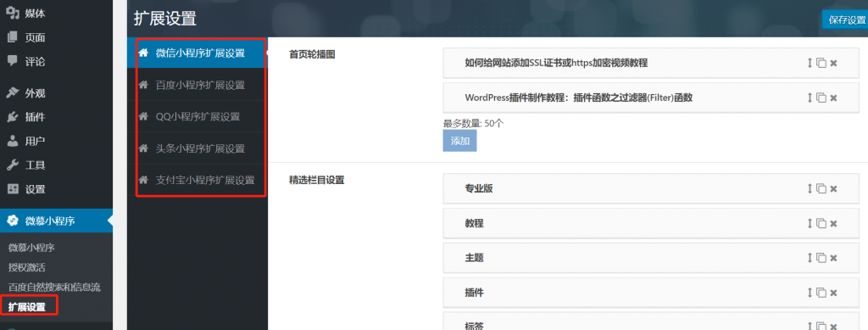Switch to QQ小程序扩展设置 tab
The image size is (868, 330).
[x=197, y=116]
